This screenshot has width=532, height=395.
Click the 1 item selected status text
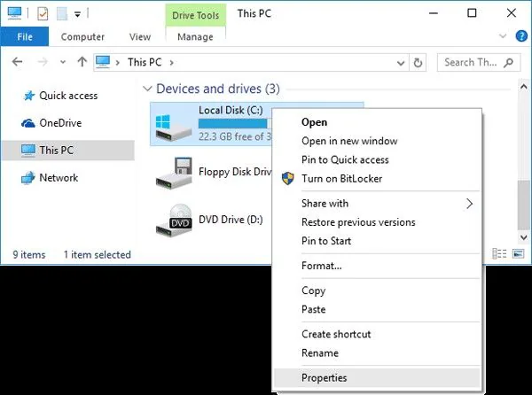[97, 254]
